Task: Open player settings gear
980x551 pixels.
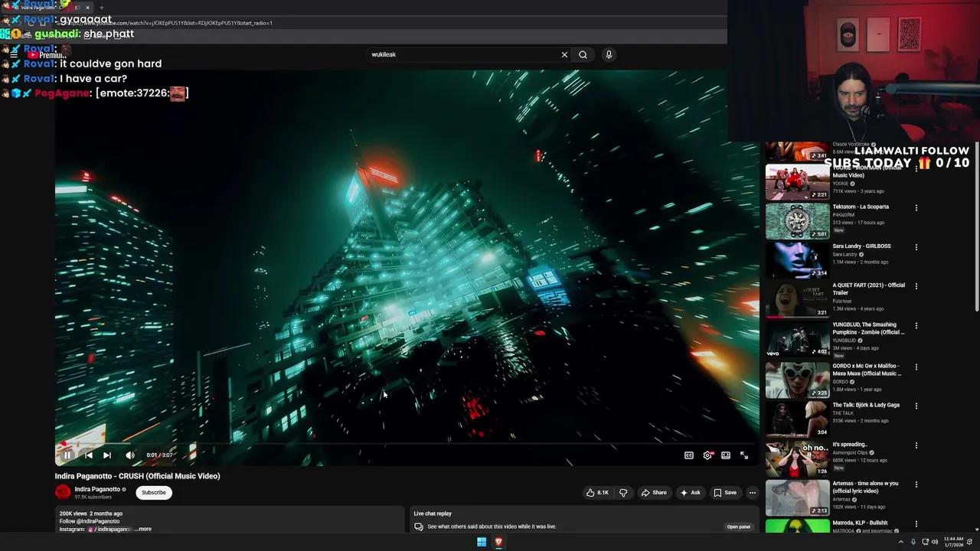Action: coord(707,455)
